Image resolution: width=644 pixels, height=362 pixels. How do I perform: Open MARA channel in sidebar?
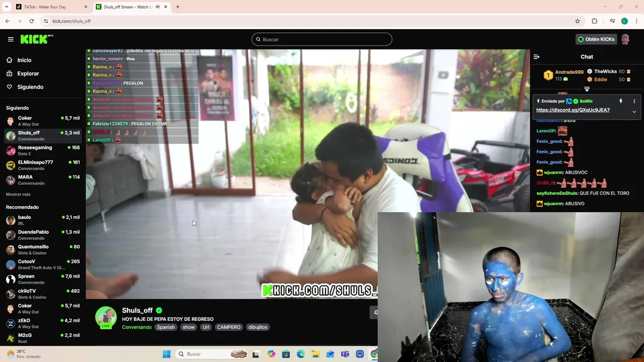[x=43, y=180]
